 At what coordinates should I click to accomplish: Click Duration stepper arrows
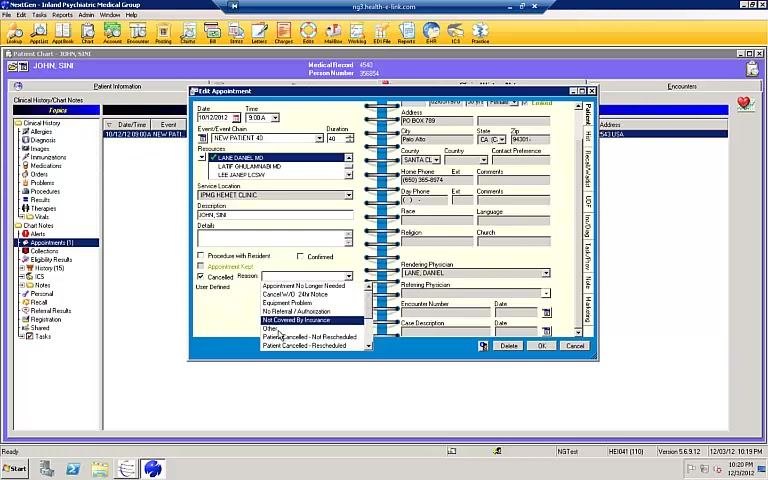coord(349,139)
